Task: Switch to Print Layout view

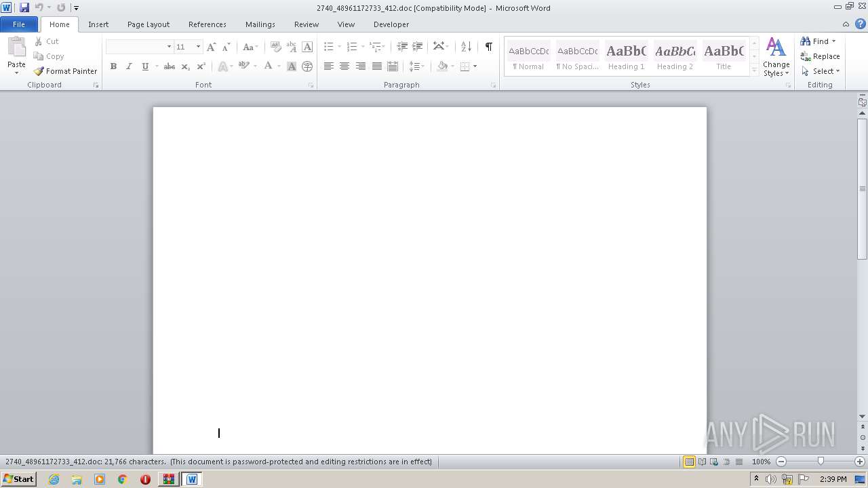Action: (689, 462)
